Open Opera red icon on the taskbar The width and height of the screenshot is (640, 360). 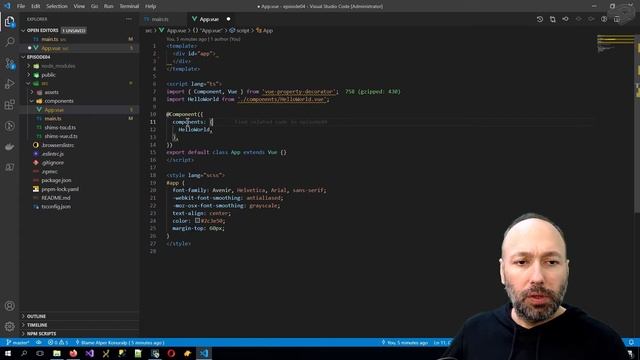[x=171, y=353]
